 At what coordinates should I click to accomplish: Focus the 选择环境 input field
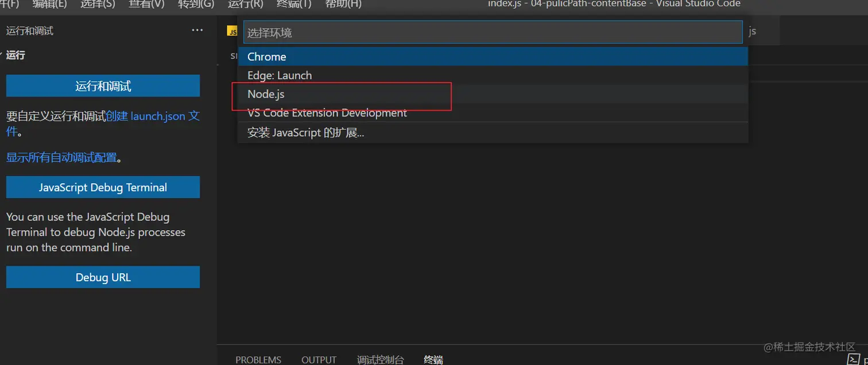(493, 33)
